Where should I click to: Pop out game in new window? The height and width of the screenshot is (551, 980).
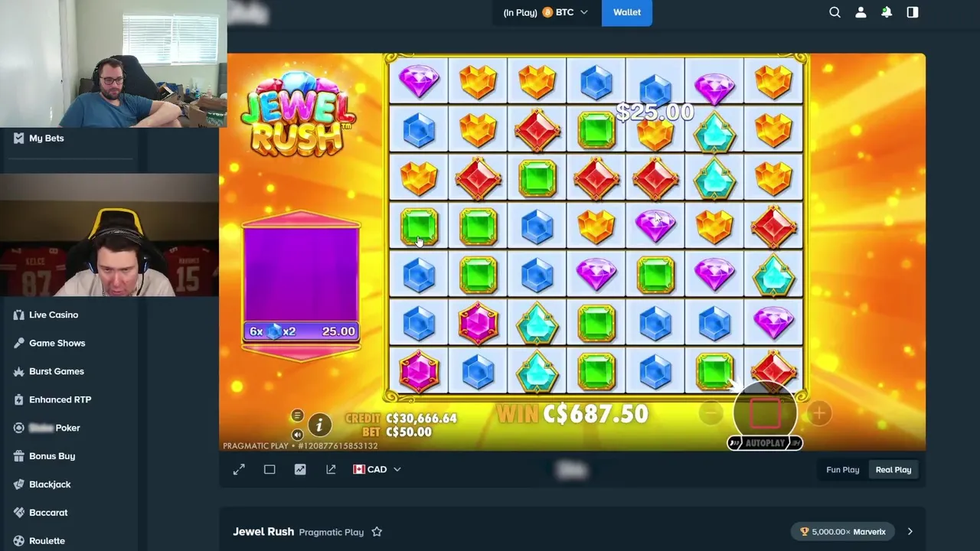[331, 469]
